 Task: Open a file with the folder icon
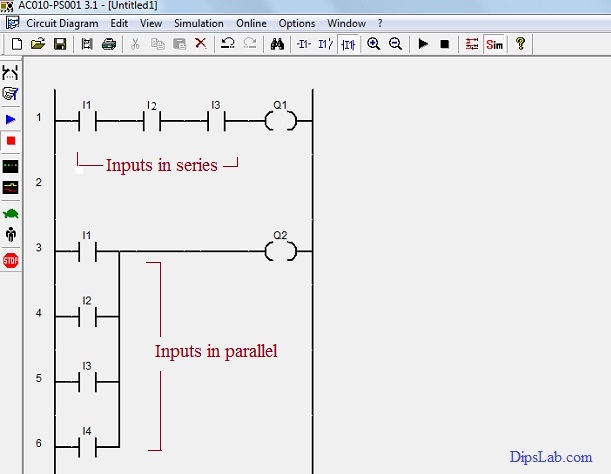pyautogui.click(x=38, y=44)
